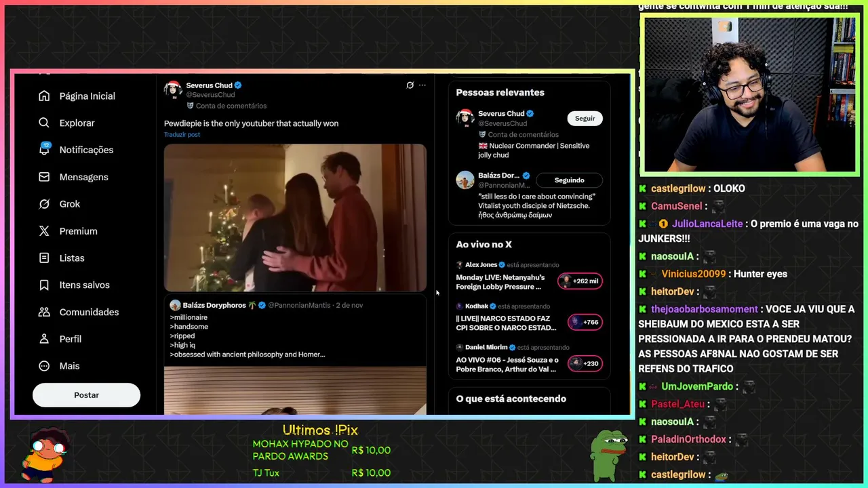Click 'TJ Tux' Pix donation entry

point(266,473)
